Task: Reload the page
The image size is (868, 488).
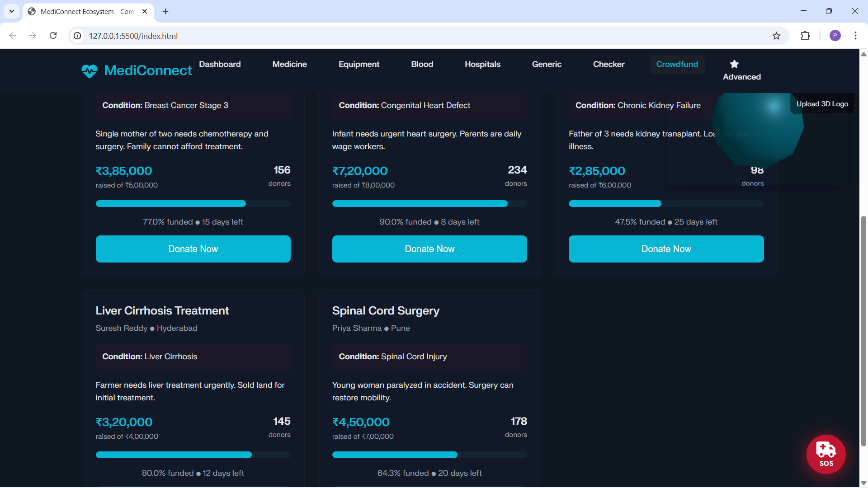Action: coord(53,36)
